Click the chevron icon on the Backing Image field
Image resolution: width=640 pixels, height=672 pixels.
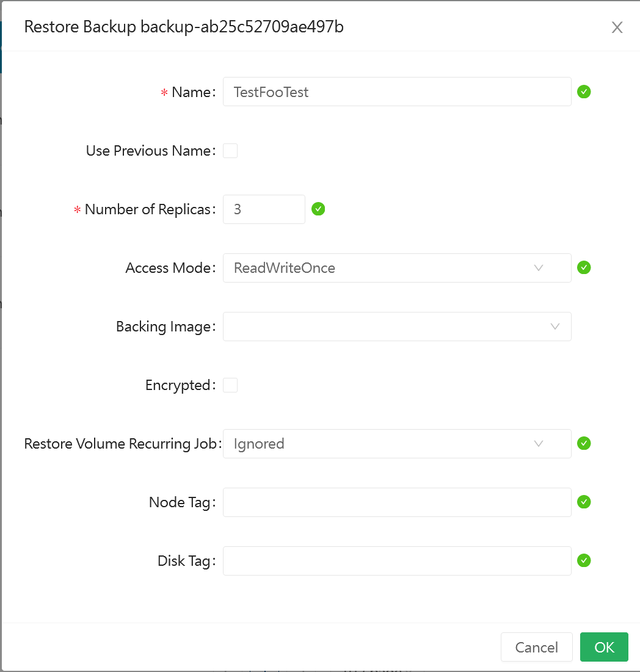click(x=555, y=327)
